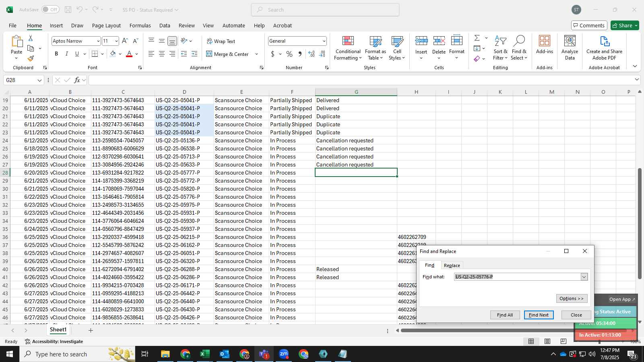The image size is (644, 362).
Task: Open Find & Select menu
Action: 519,48
